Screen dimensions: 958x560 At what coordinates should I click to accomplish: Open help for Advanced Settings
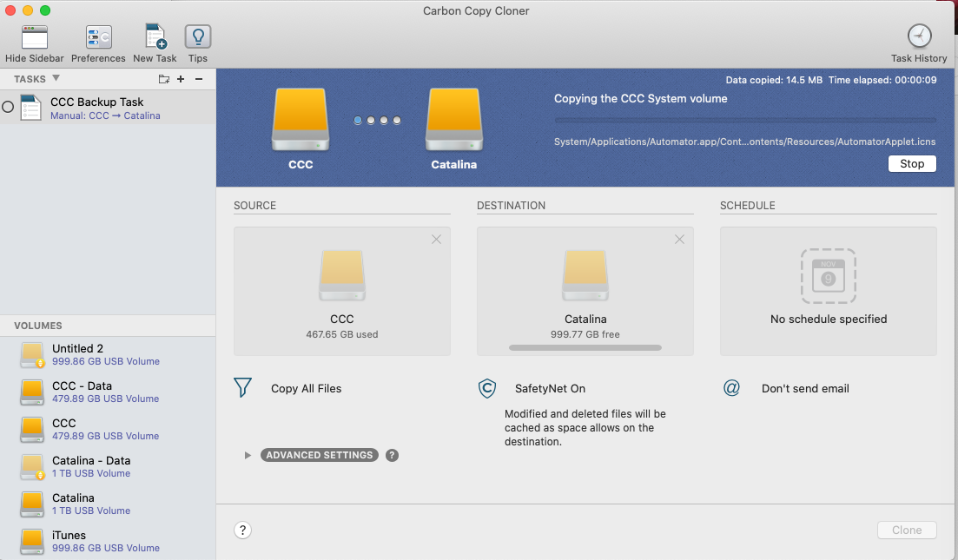[x=392, y=455]
